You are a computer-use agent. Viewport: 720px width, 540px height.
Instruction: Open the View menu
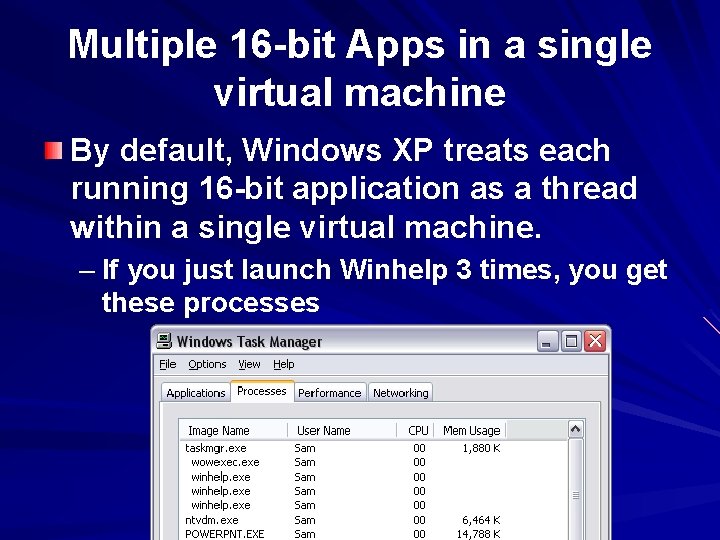tap(249, 365)
